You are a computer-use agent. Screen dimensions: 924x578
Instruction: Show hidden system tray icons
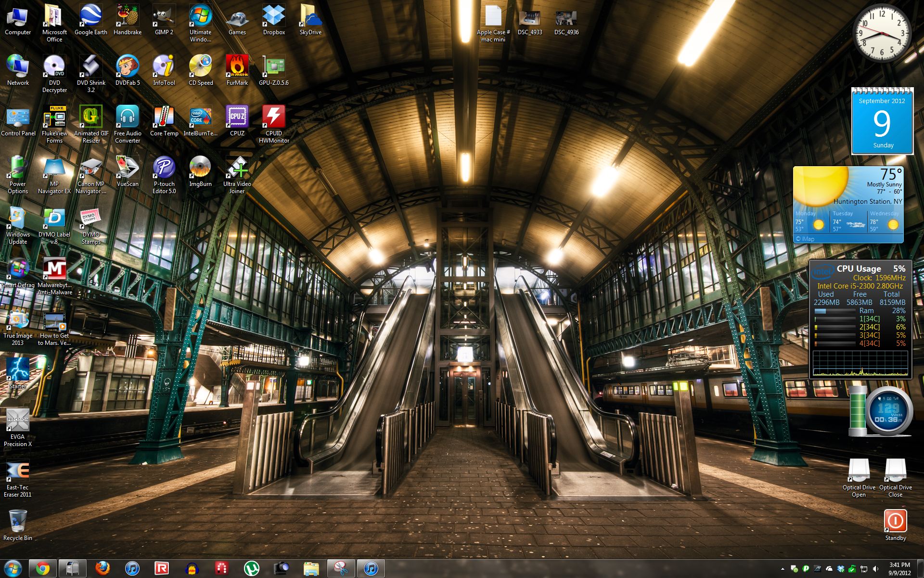[783, 569]
